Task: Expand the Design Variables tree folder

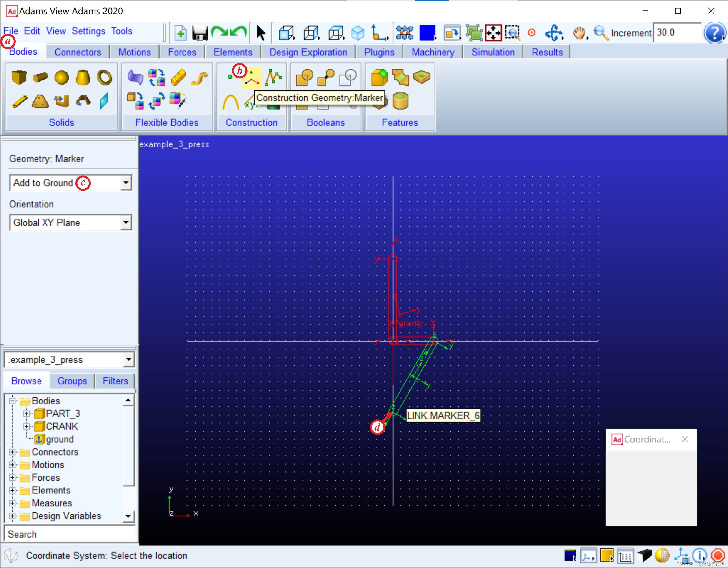Action: click(12, 516)
